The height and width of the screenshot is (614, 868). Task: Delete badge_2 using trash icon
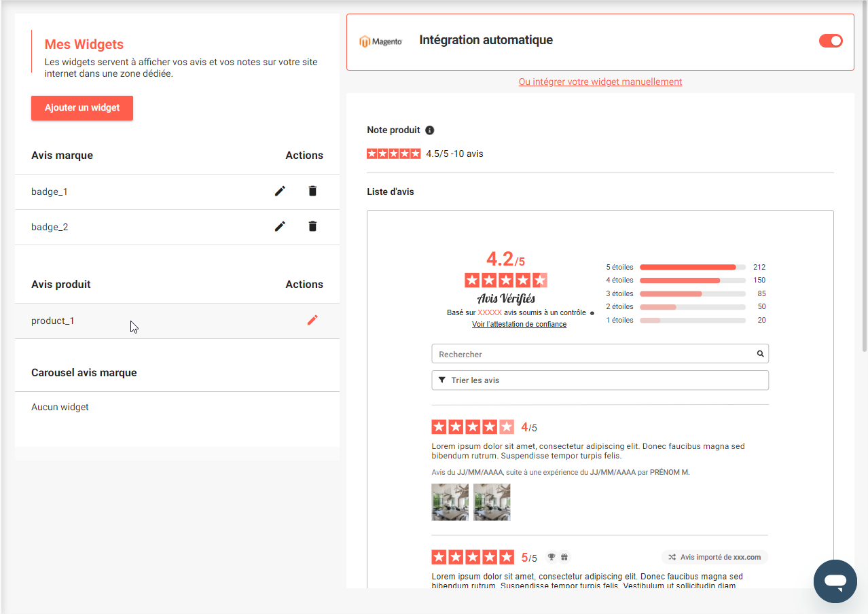(x=312, y=227)
